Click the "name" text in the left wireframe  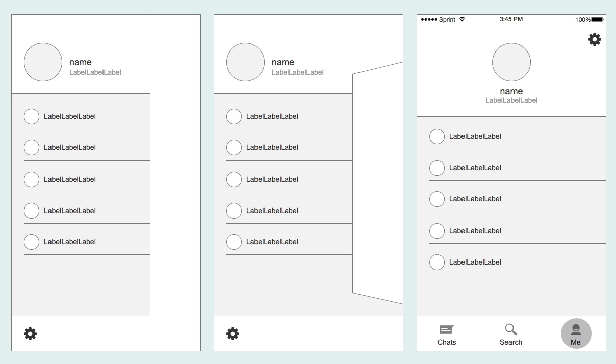click(80, 62)
